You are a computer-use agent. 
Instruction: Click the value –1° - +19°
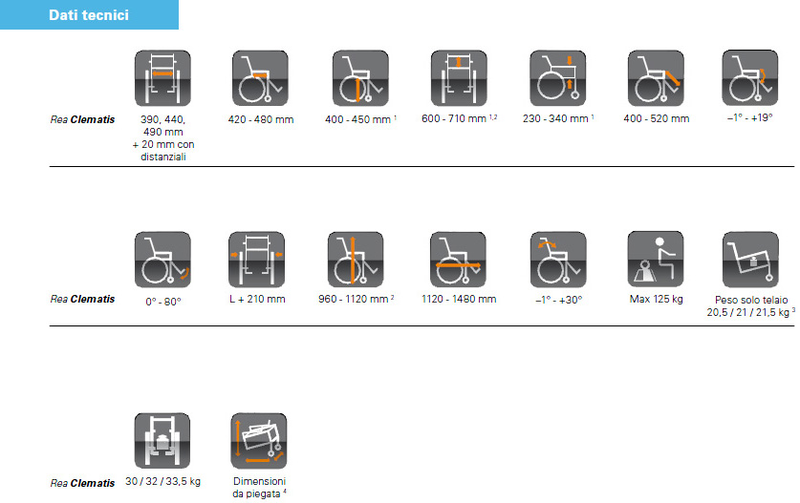[x=750, y=118]
